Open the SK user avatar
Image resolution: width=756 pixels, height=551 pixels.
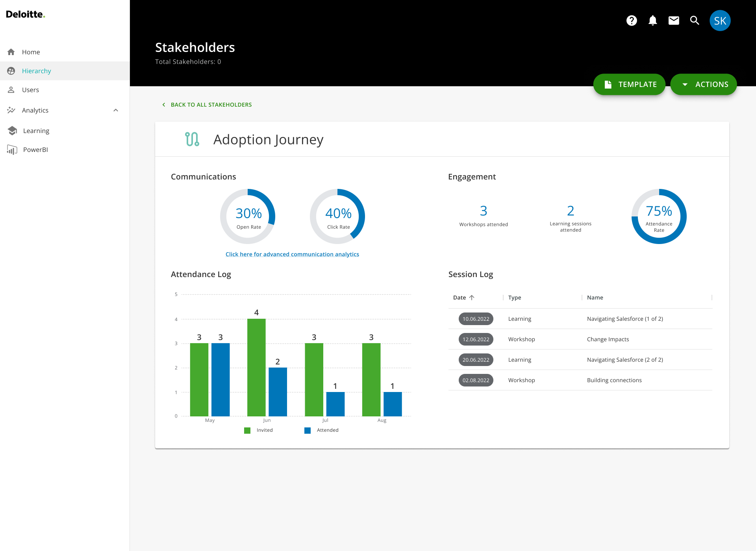(720, 20)
